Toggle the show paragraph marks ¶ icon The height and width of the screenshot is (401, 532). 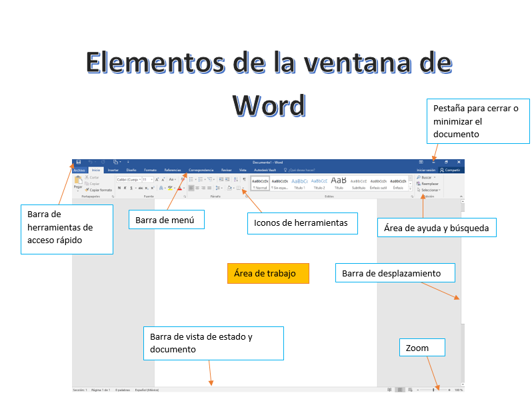coord(244,179)
